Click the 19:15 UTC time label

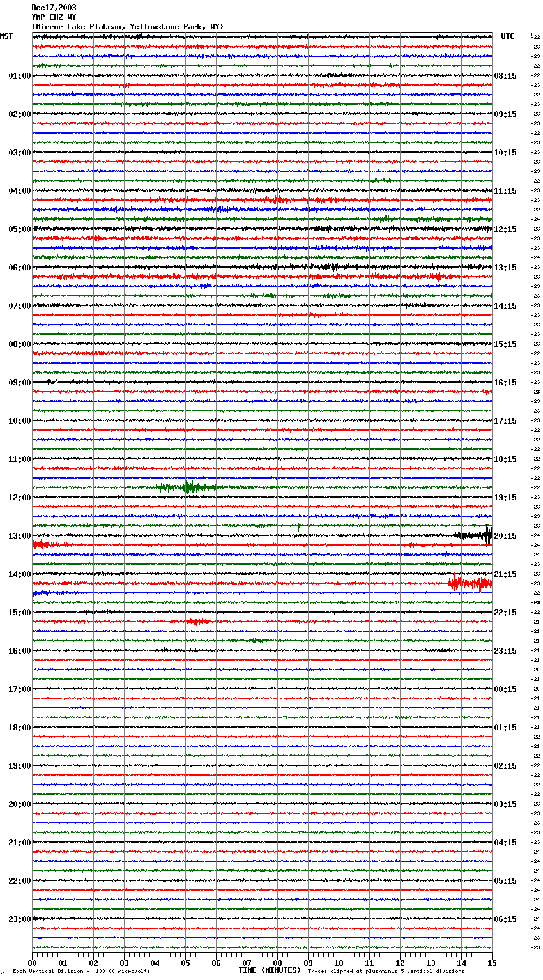point(505,498)
